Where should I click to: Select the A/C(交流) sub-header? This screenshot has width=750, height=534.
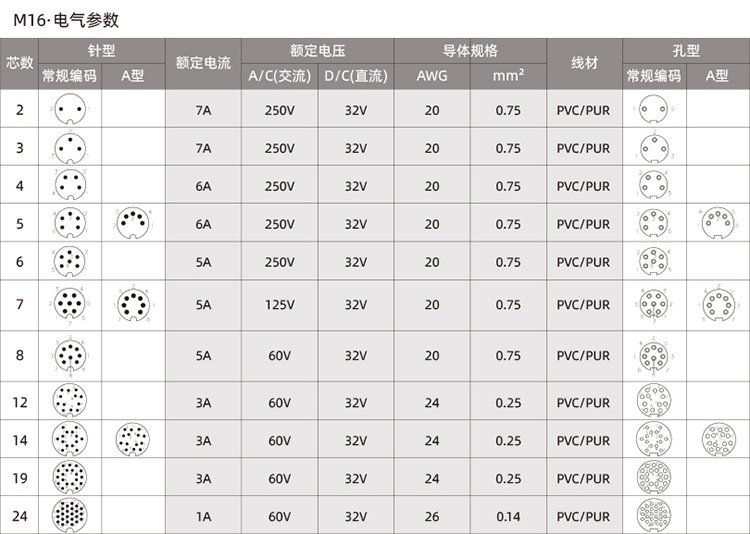pyautogui.click(x=280, y=75)
